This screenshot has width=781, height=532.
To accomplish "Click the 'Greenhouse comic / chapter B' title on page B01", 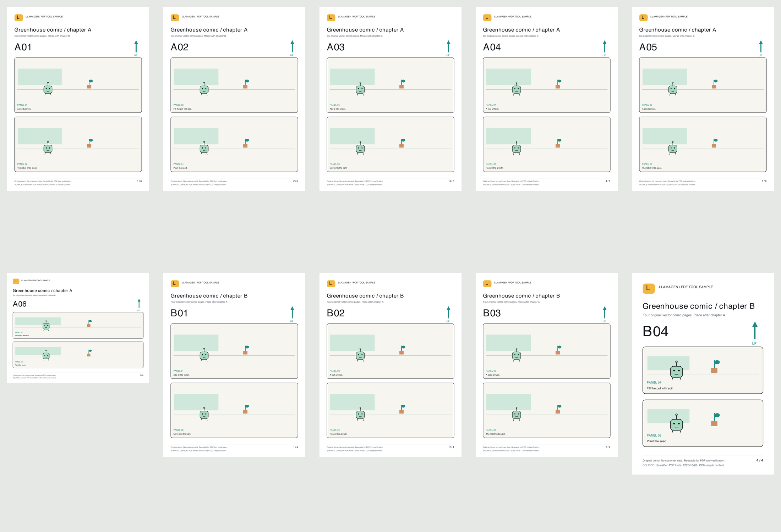I will tap(209, 296).
